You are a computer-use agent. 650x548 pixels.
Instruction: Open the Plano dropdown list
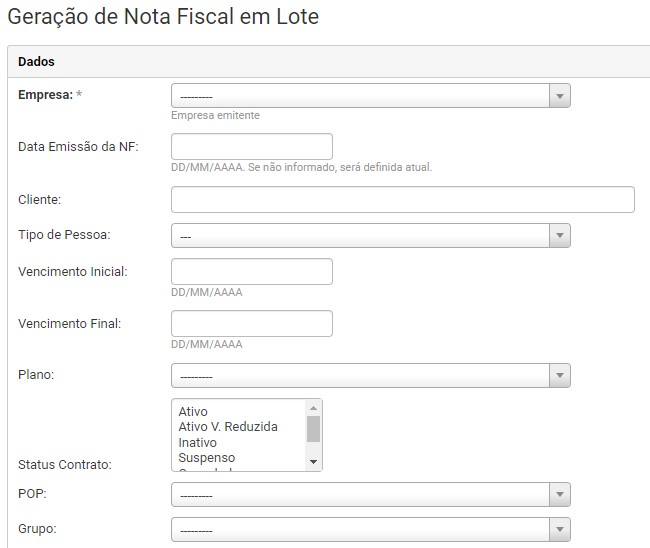pos(361,376)
